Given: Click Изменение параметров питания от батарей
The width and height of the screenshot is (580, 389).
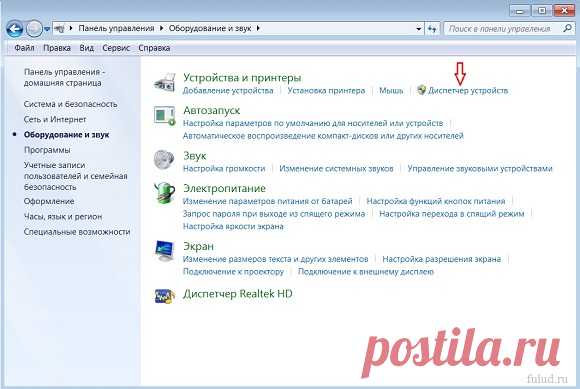Looking at the screenshot, I should (x=267, y=202).
